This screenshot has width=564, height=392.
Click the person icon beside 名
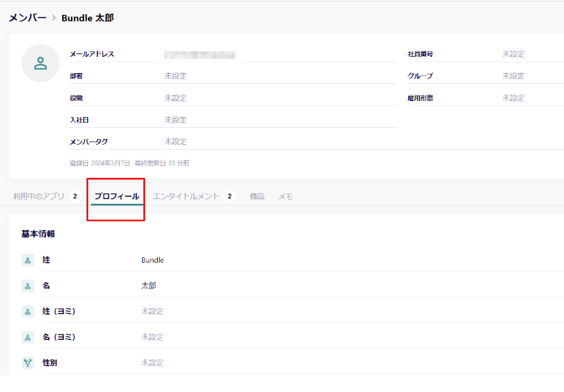(28, 286)
